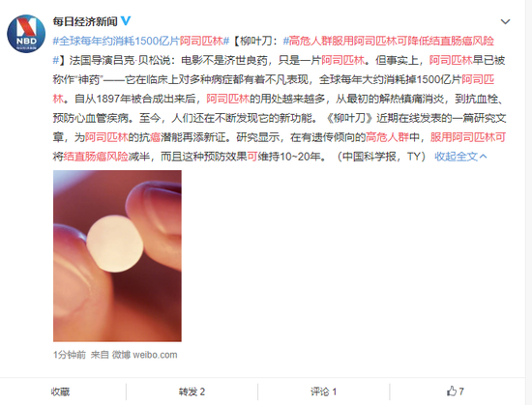Open the 每日经济新闻 account name
532x405 pixels.
(85, 21)
